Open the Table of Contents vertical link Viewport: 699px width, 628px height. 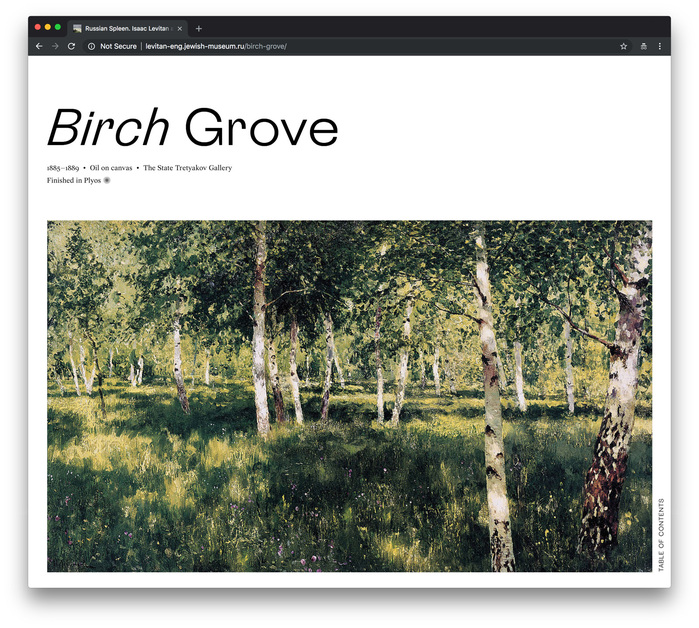(661, 535)
